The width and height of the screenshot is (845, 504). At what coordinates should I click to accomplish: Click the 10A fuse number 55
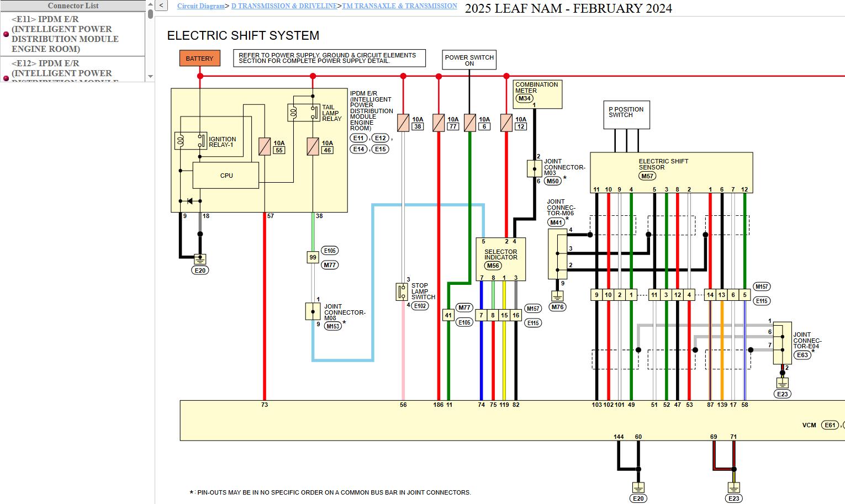point(265,146)
